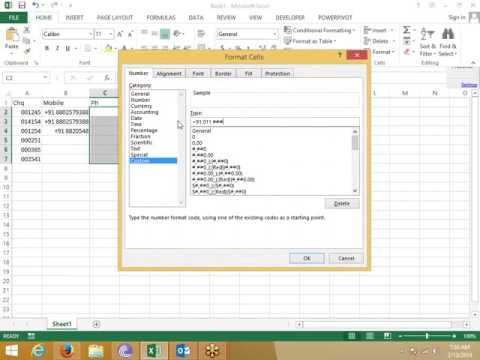480x360 pixels.
Task: Click the Delete cells icon in ribbon
Action: click(367, 41)
